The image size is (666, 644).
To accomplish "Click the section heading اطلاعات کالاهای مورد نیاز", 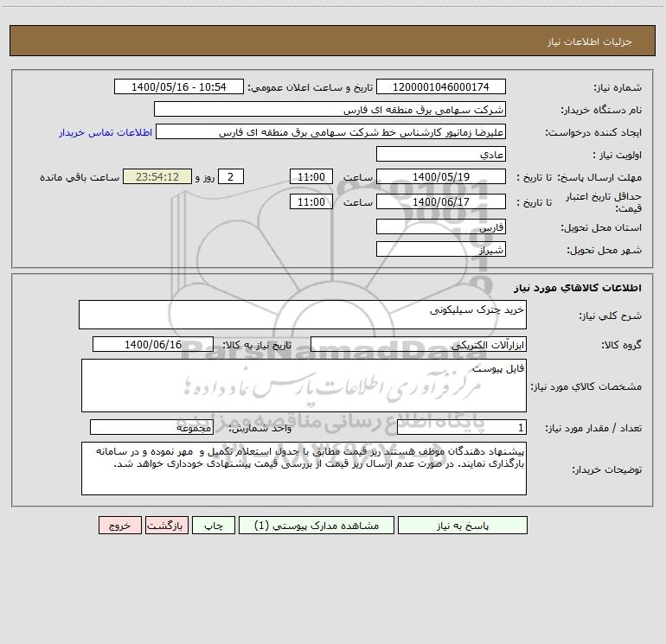I will click(577, 288).
